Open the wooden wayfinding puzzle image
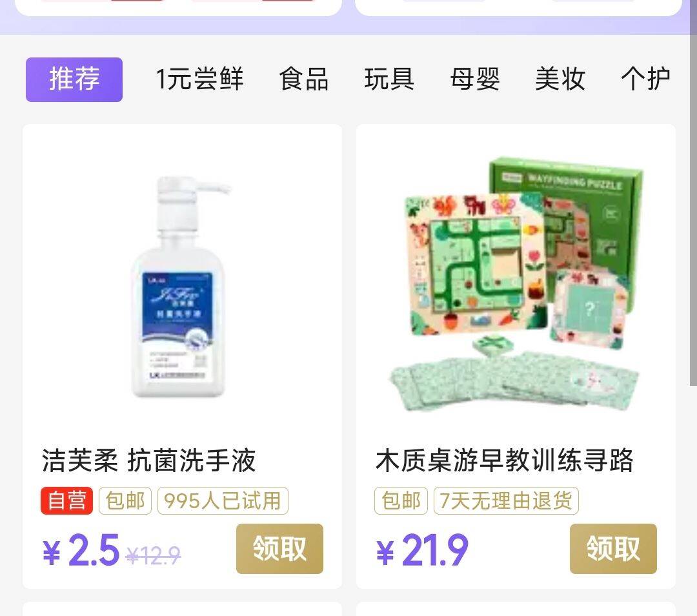 click(x=516, y=283)
